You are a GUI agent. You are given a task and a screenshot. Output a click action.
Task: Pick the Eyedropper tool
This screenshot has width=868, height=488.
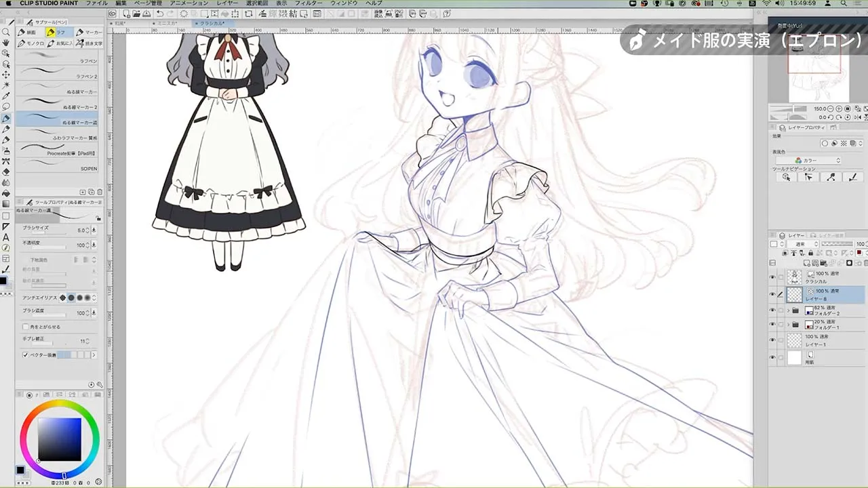point(6,96)
